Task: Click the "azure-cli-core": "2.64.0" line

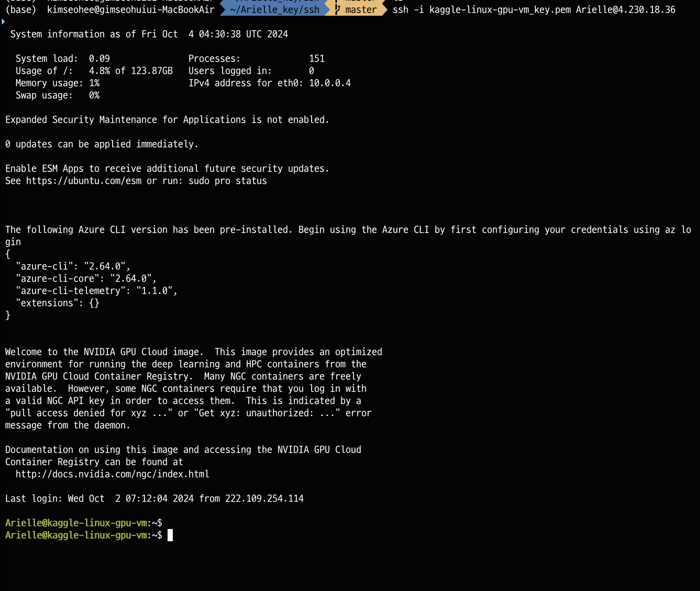Action: coord(86,278)
